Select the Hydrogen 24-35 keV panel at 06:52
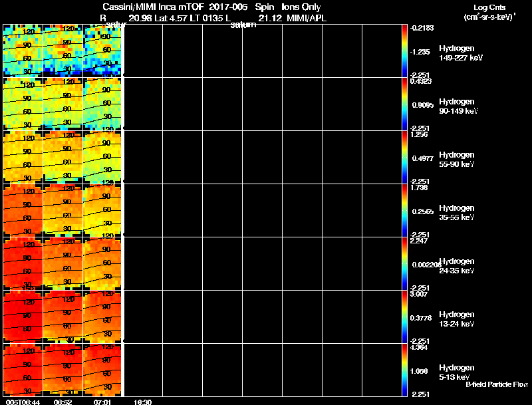 coord(63,263)
